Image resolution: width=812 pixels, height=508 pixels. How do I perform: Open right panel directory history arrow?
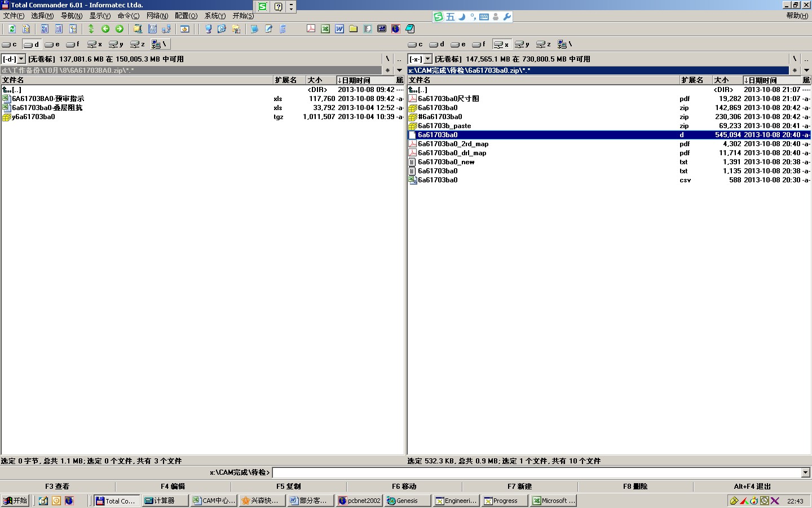pos(806,71)
